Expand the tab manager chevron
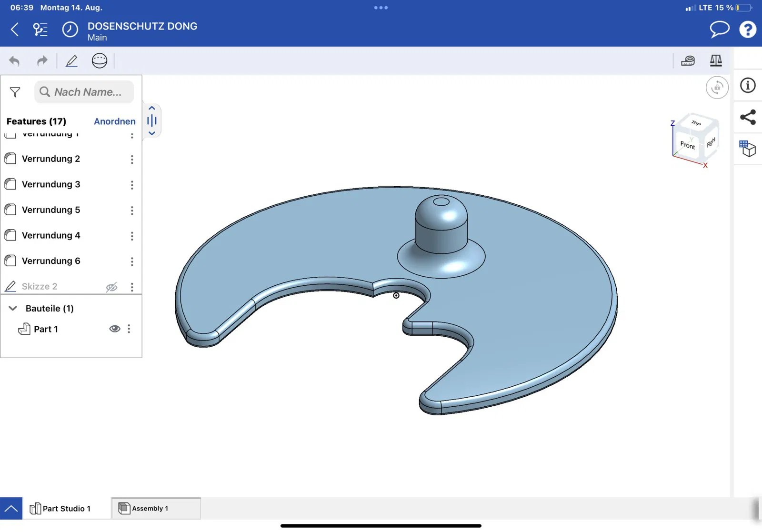The image size is (762, 532). click(x=11, y=509)
